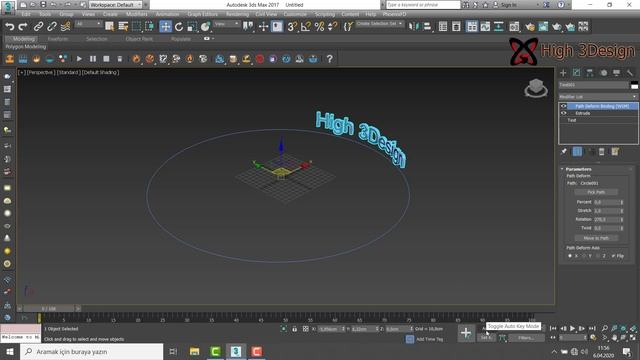The image size is (640, 360).
Task: Open the Modify command panel tab
Action: click(x=576, y=73)
